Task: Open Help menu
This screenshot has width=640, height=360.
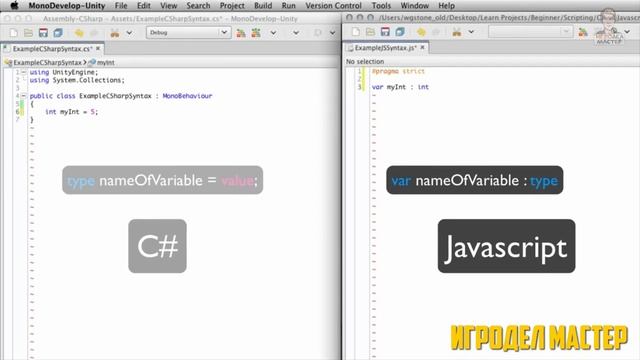Action: coord(447,6)
